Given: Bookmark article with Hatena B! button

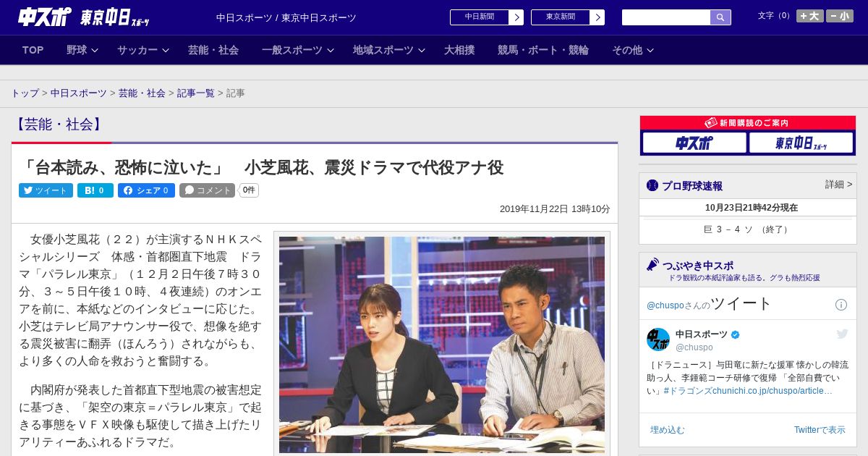Looking at the screenshot, I should (95, 190).
